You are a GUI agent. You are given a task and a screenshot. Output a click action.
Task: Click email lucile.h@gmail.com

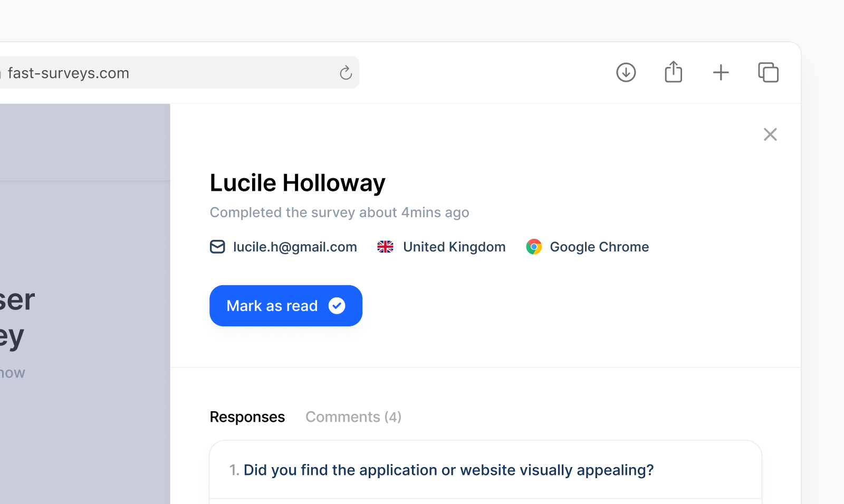[295, 247]
